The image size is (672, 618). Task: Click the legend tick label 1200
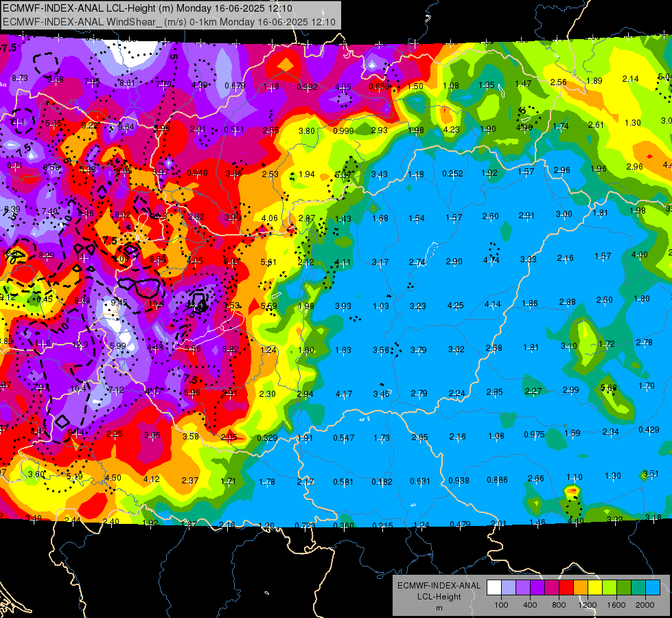click(587, 605)
